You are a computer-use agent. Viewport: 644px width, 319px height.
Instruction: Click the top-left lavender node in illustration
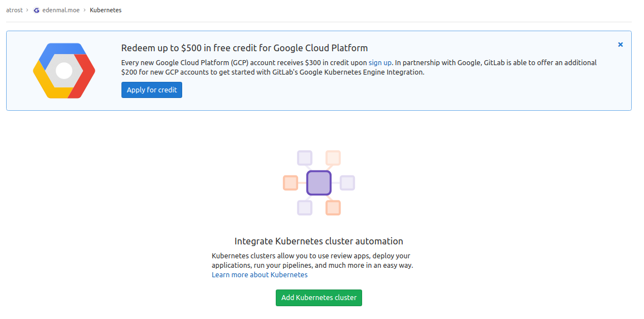304,158
